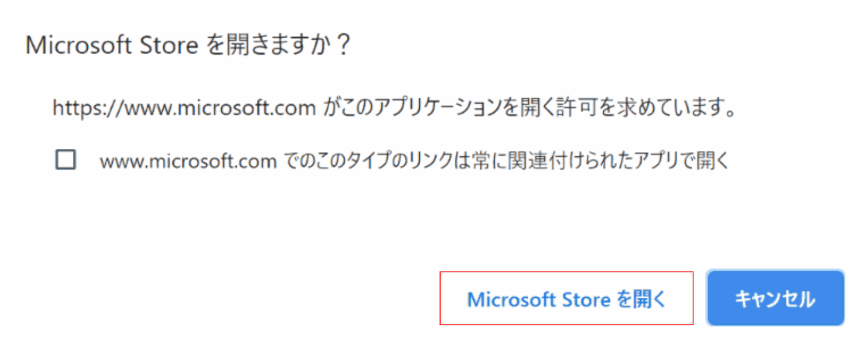Cancel the Microsoft Store open request
This screenshot has width=868, height=349.
point(775,299)
